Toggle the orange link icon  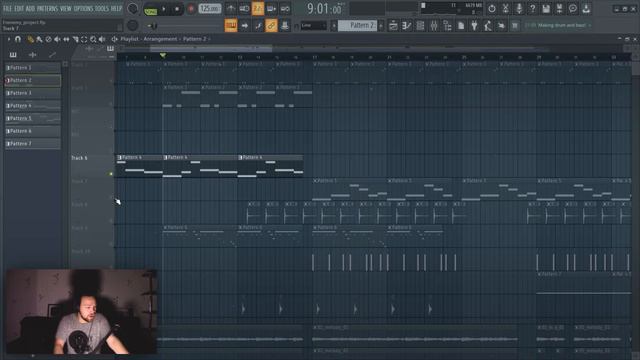pos(271,26)
